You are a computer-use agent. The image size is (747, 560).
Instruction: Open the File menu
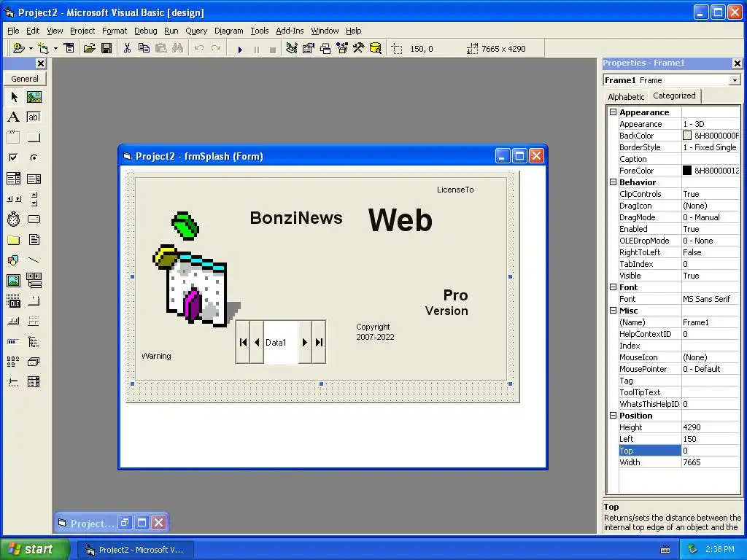(13, 31)
